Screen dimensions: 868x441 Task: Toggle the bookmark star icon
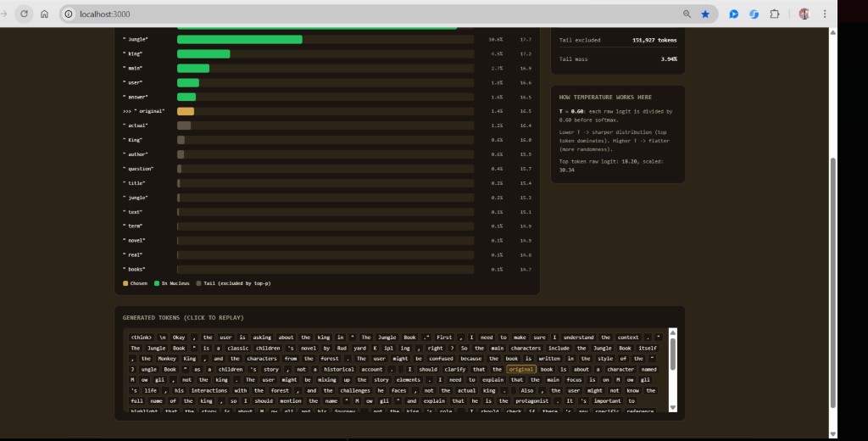[705, 14]
